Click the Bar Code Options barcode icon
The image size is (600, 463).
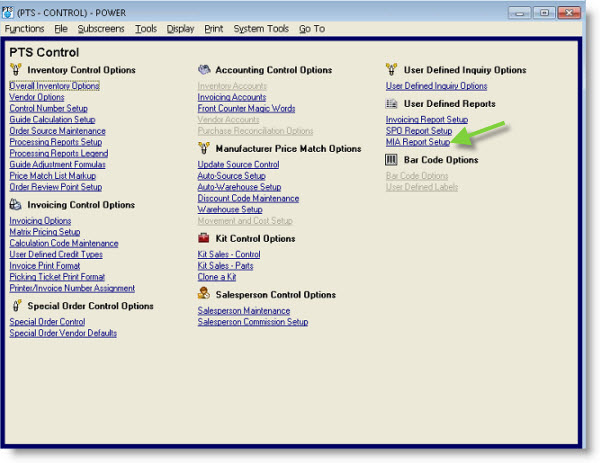pyautogui.click(x=391, y=160)
